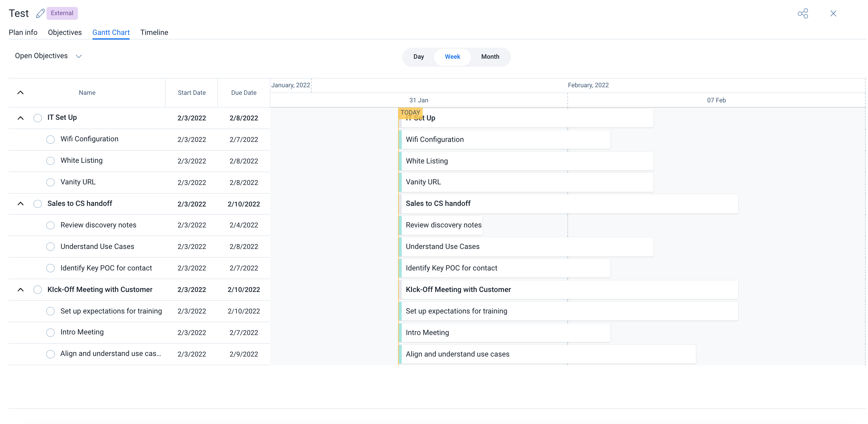Check off Identify Key POC for contact
The width and height of the screenshot is (868, 424).
click(50, 268)
